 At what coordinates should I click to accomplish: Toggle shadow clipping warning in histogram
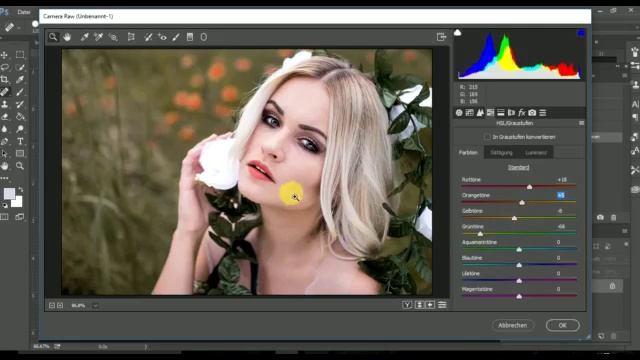pos(458,32)
